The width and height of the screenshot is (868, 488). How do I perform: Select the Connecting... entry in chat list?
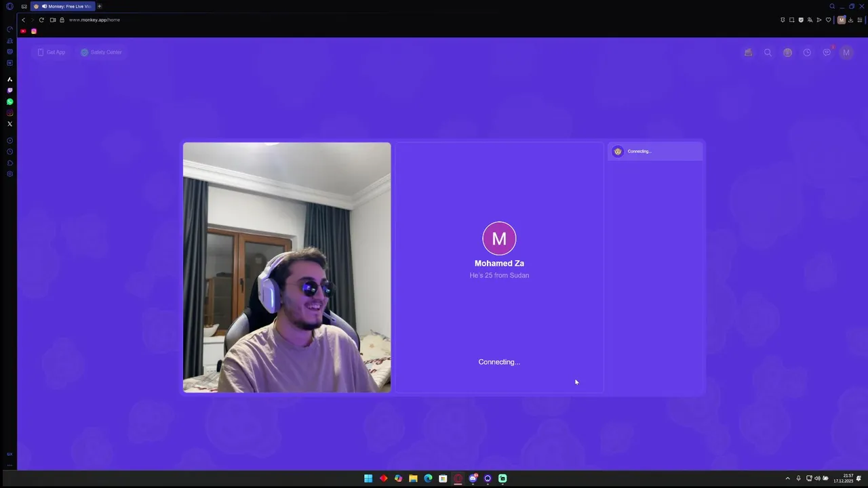coord(655,151)
